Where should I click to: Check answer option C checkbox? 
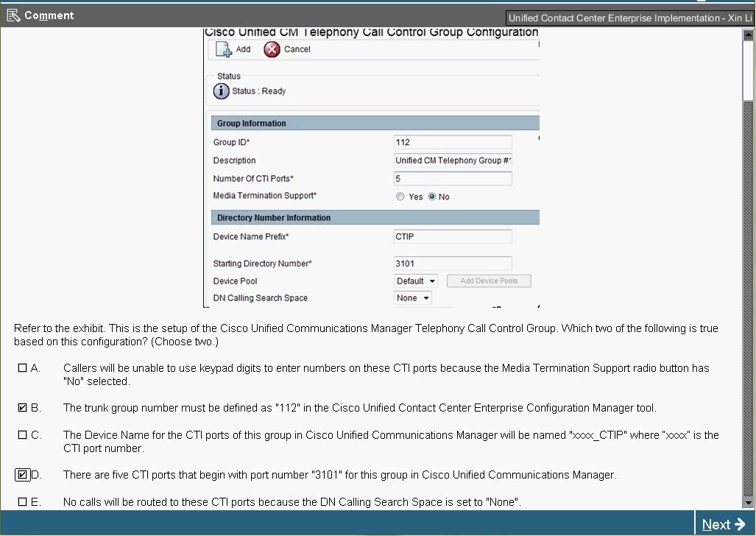pos(23,435)
